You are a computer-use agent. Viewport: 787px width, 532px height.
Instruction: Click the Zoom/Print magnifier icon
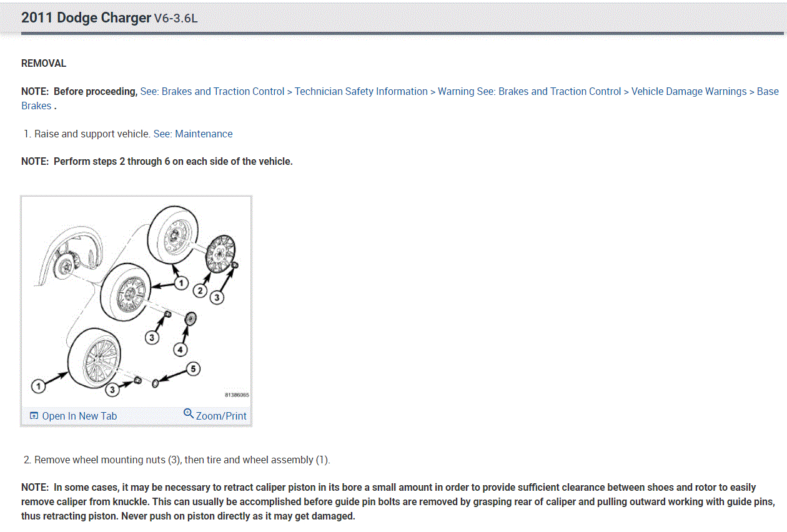(x=189, y=413)
